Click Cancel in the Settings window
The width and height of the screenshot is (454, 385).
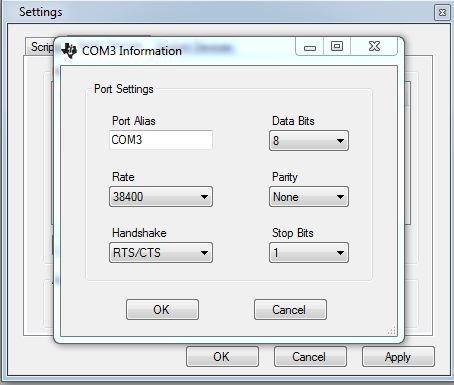pyautogui.click(x=310, y=357)
